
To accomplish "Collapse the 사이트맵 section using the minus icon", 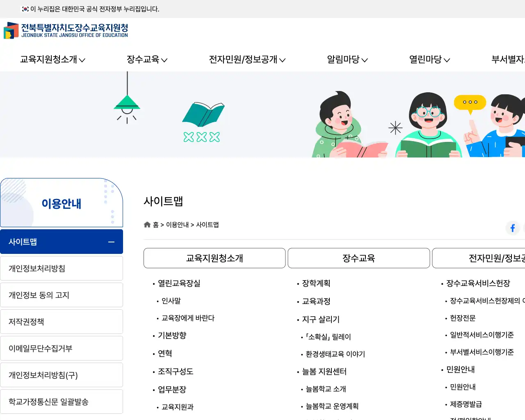I will click(x=111, y=242).
